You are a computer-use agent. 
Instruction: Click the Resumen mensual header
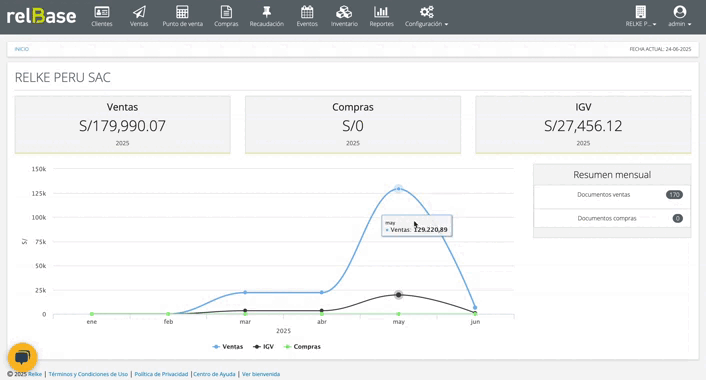click(612, 175)
